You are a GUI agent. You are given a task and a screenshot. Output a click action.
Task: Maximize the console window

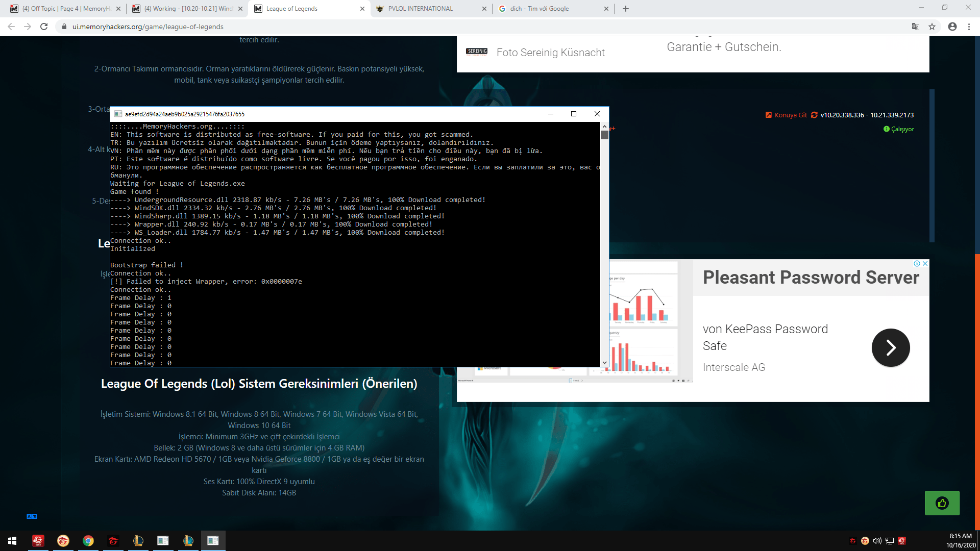click(x=574, y=114)
